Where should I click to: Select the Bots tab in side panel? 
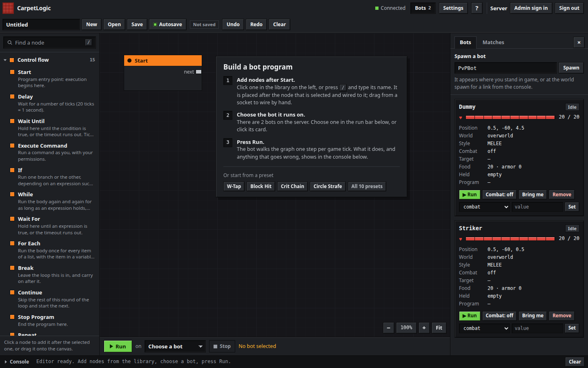pyautogui.click(x=465, y=43)
